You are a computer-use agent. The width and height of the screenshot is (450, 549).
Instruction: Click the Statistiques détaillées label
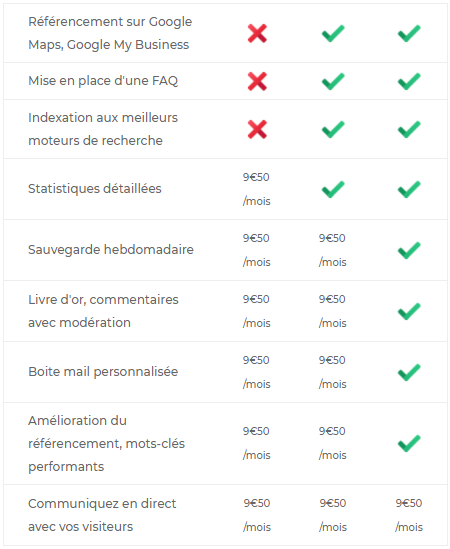coord(95,189)
